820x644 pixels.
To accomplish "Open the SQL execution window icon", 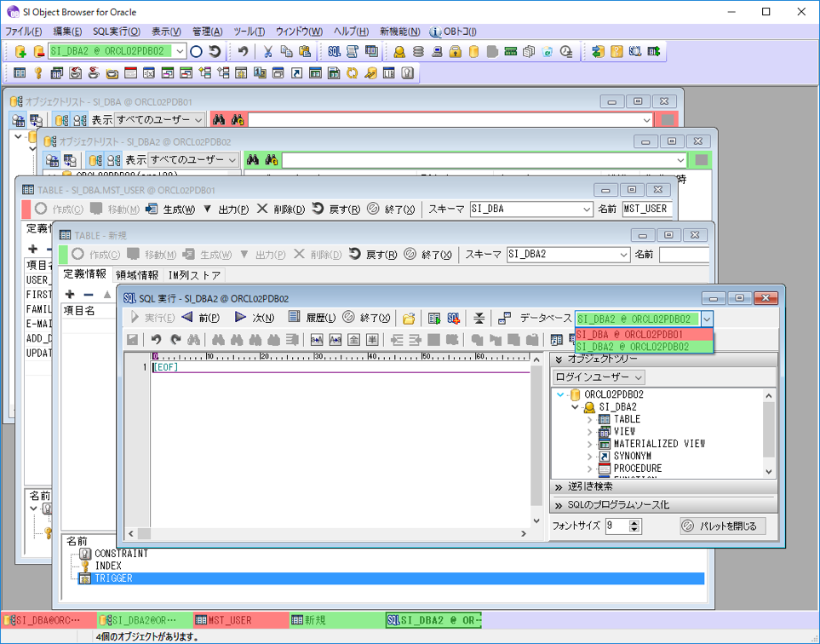I will tap(334, 52).
